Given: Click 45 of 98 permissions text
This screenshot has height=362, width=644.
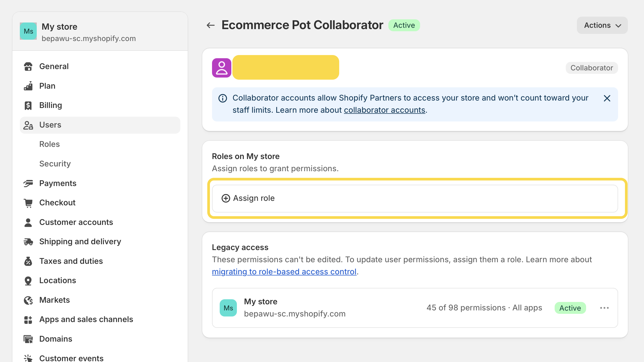Looking at the screenshot, I should (466, 308).
